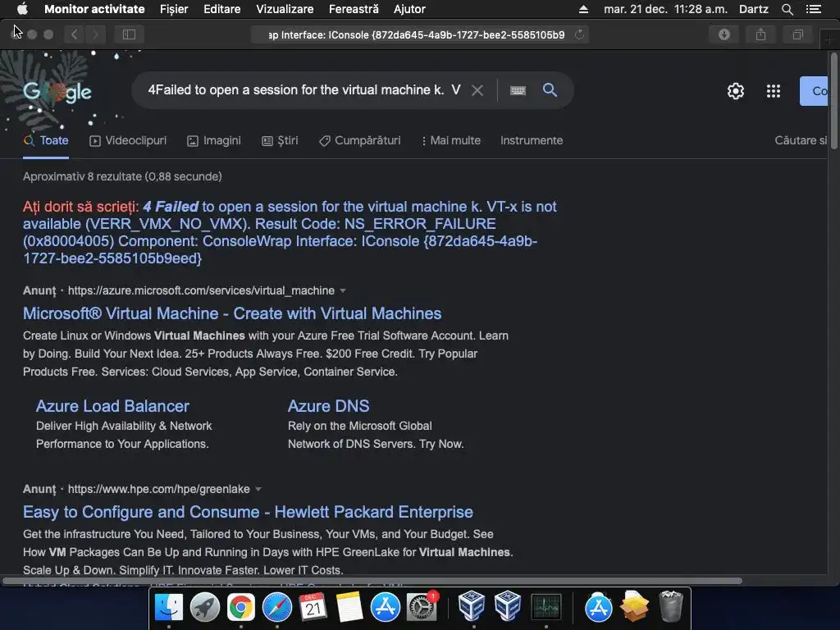Toggle the Safari sidebar button
This screenshot has height=630, width=840.
click(129, 34)
